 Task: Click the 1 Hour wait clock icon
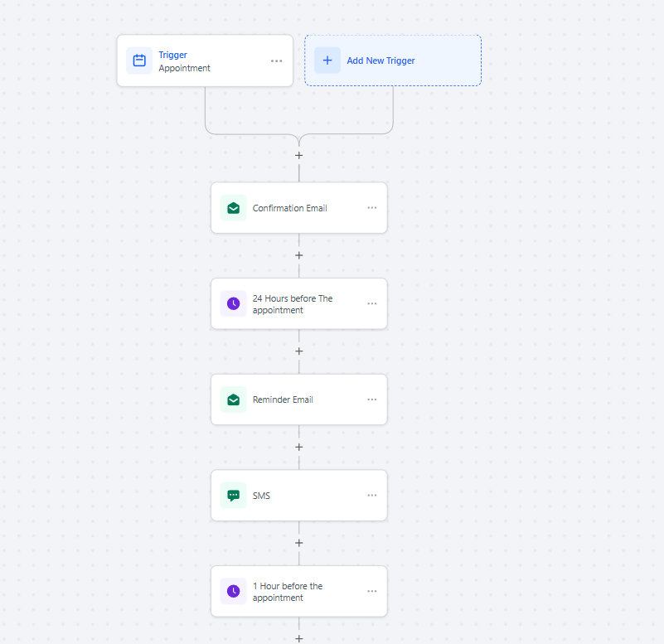233,591
